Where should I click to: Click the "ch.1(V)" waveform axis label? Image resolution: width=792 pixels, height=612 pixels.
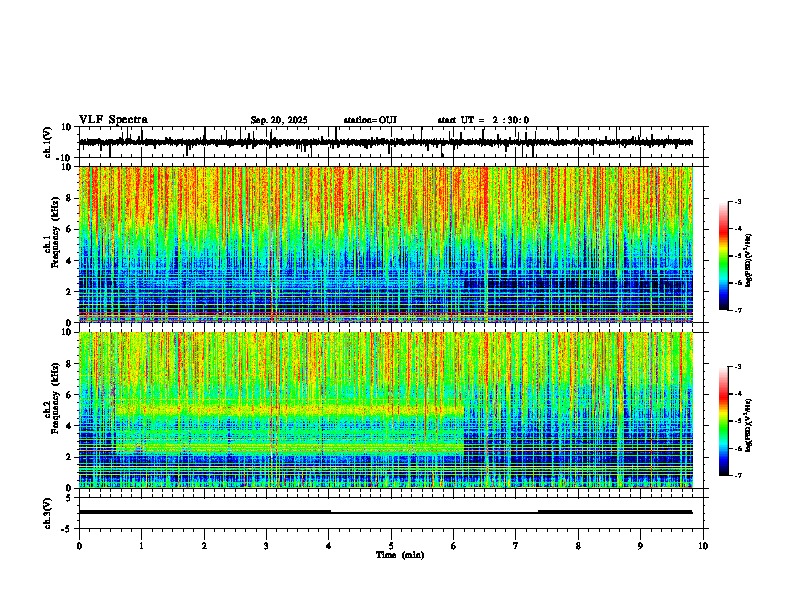point(47,142)
